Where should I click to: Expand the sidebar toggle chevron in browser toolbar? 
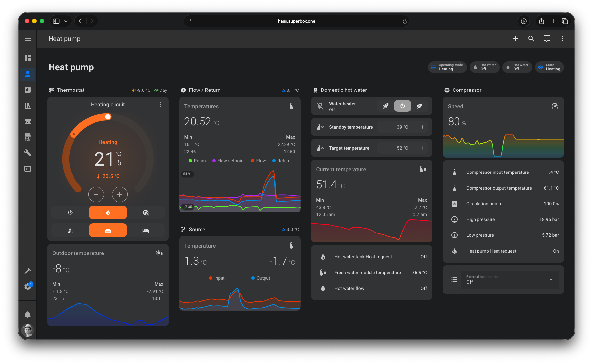pos(66,21)
